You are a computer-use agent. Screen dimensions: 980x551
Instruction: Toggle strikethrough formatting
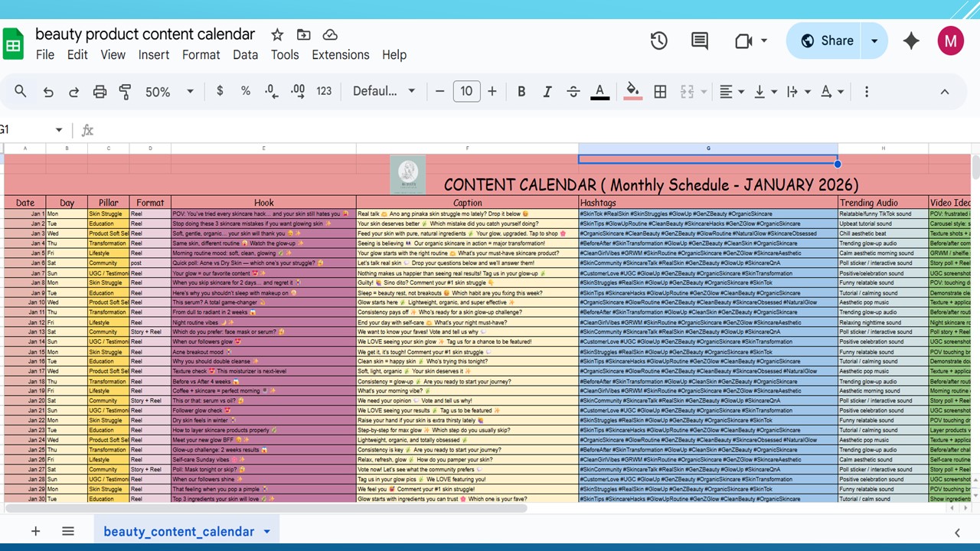(573, 92)
